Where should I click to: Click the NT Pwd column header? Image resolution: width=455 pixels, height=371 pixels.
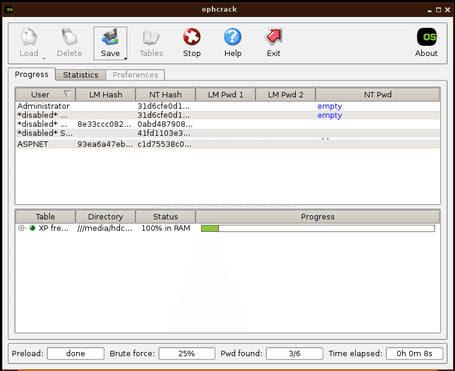coord(378,95)
